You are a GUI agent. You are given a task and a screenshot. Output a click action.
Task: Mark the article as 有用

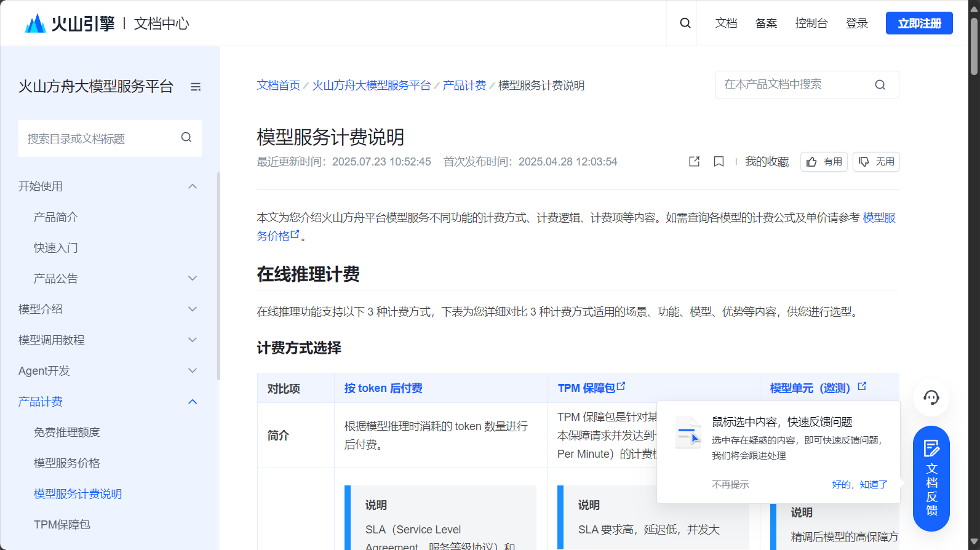tap(824, 162)
